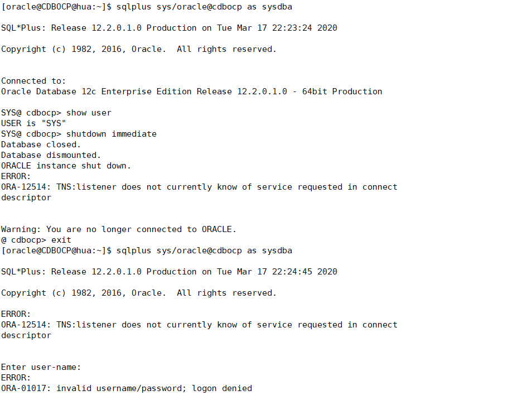The height and width of the screenshot is (400, 532).
Task: Click the sqlplus command on the top line
Action: point(204,7)
